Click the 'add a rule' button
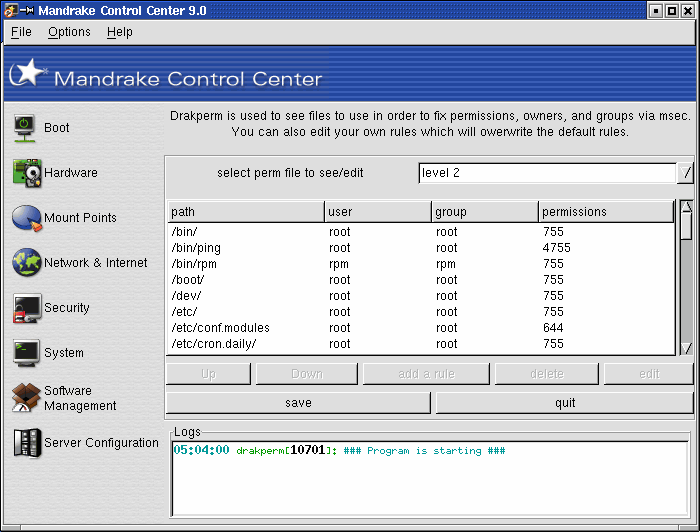Viewport: 700px width, 532px height. [426, 374]
